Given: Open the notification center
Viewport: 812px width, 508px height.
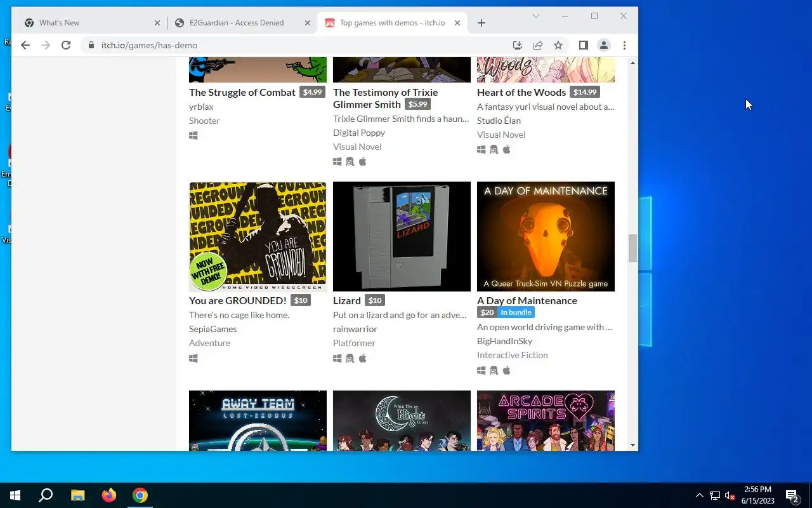Looking at the screenshot, I should 792,495.
